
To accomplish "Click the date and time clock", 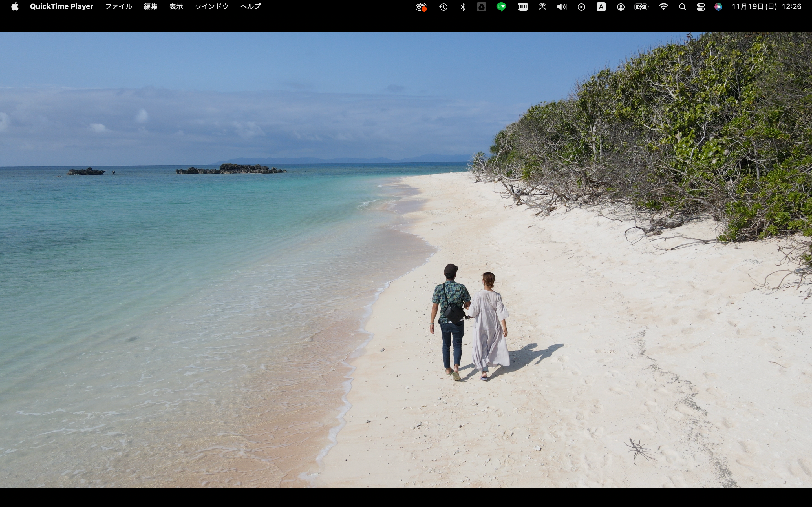I will [766, 7].
